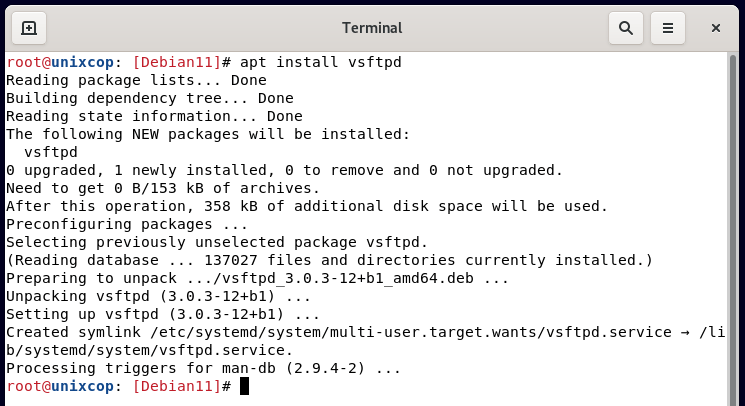Click the "Created symlink" systemd path line

point(365,341)
